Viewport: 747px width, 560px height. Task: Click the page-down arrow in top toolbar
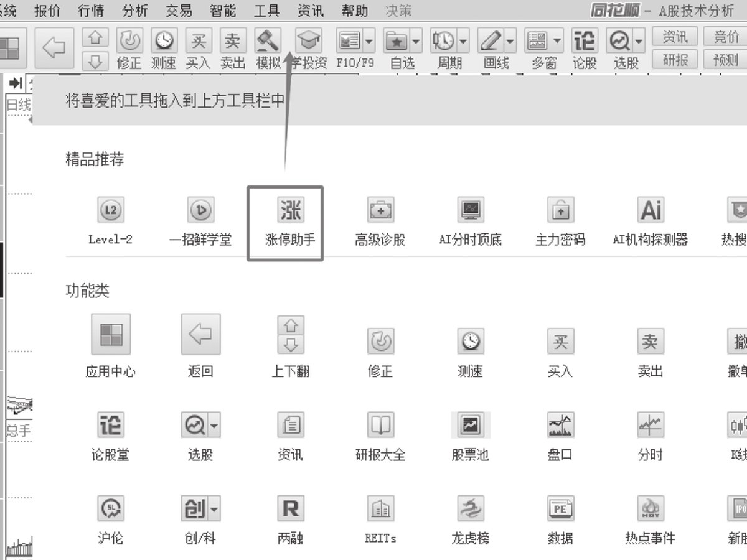(x=95, y=60)
